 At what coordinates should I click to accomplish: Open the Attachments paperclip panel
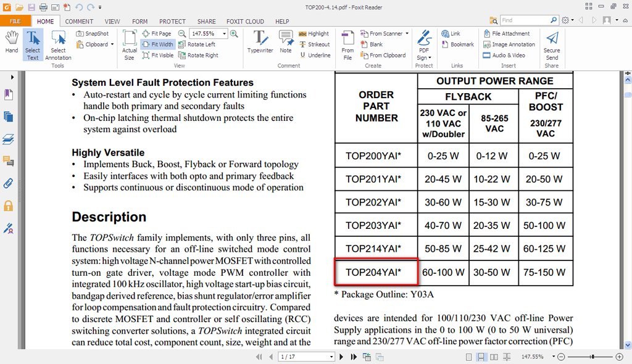point(8,183)
